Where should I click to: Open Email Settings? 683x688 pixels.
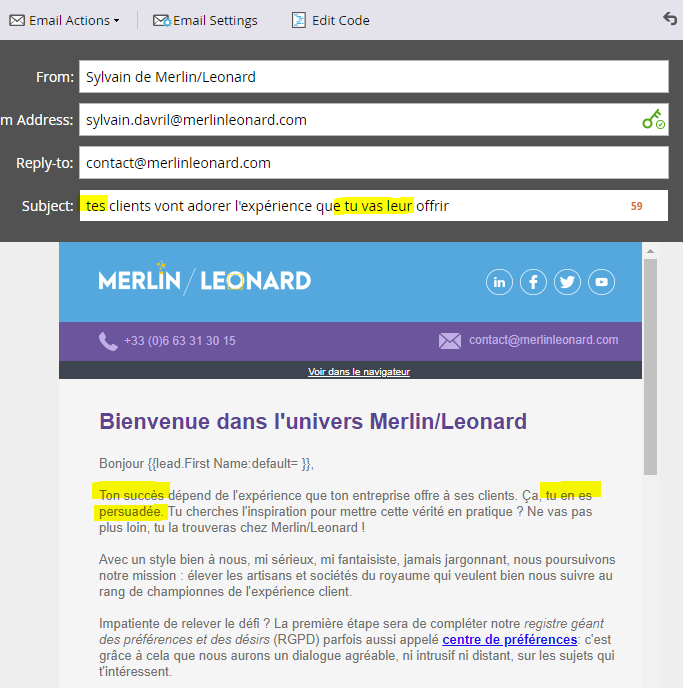click(x=205, y=21)
